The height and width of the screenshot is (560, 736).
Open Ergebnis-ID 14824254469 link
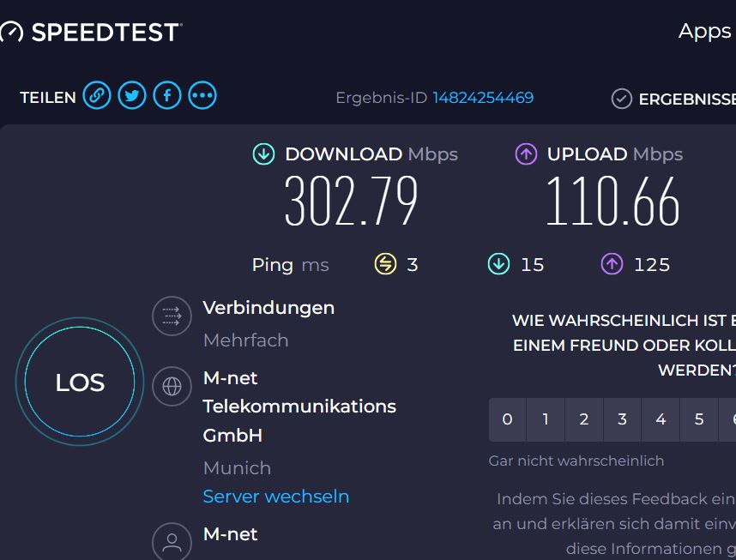[483, 98]
